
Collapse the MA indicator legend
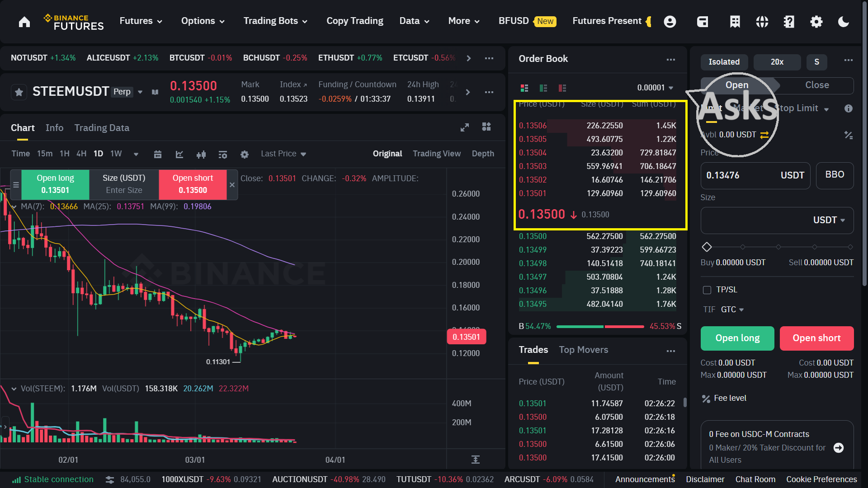(14, 206)
